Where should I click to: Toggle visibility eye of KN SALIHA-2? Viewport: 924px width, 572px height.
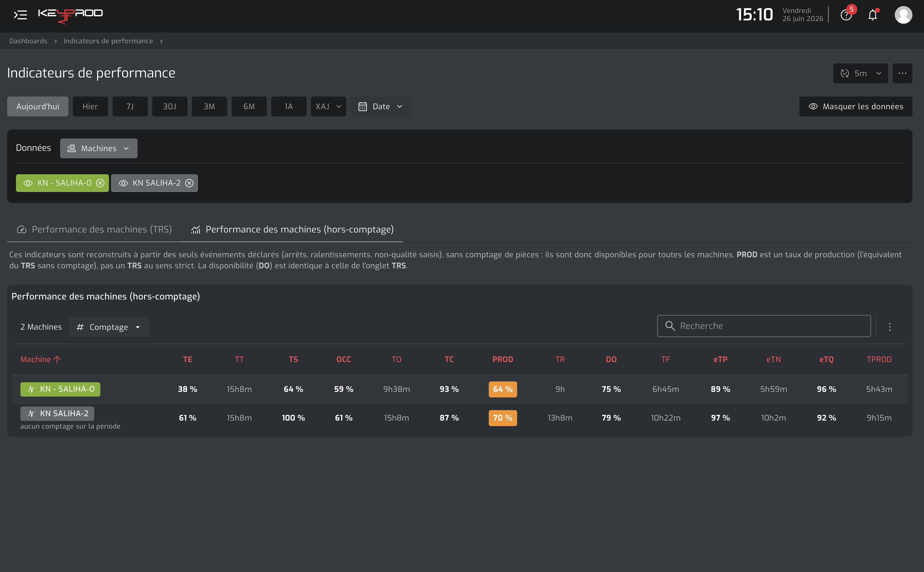(x=123, y=183)
